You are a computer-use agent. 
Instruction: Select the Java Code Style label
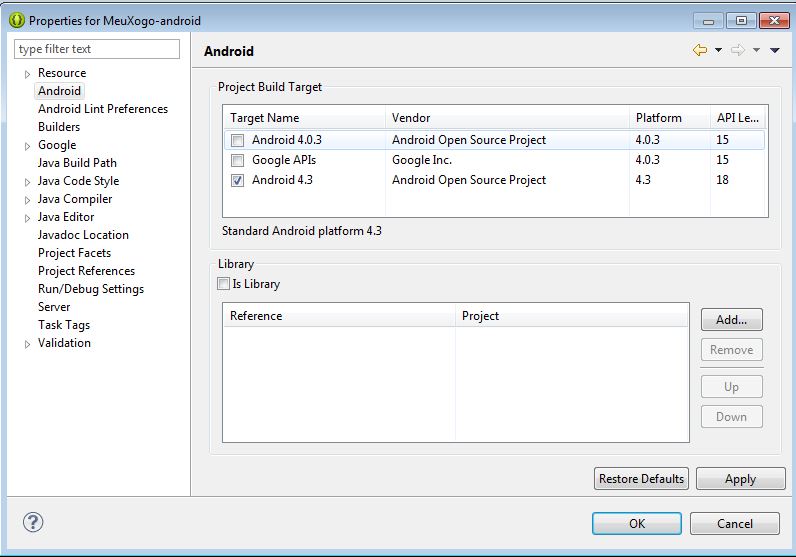point(78,181)
